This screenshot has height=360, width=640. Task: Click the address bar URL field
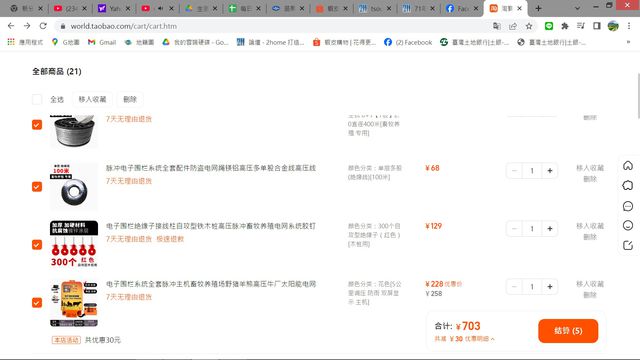tap(278, 26)
